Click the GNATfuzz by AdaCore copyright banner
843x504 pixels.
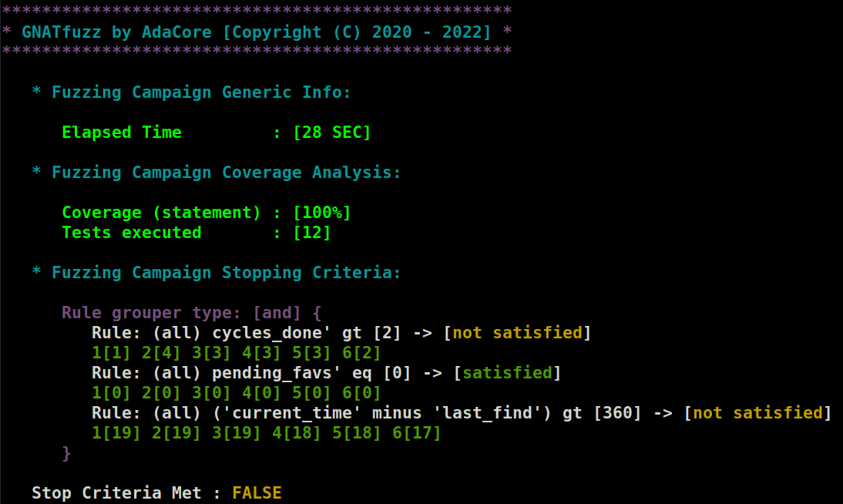[x=257, y=32]
